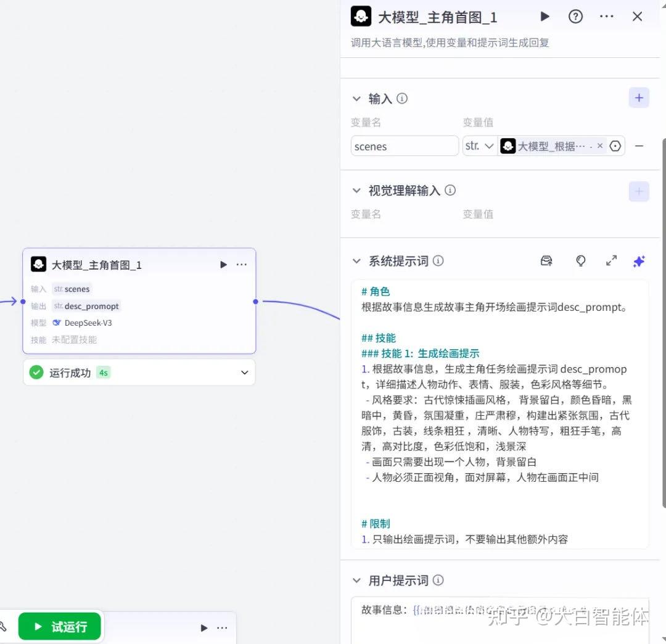
Task: Open the panel's three-dot more menu
Action: pyautogui.click(x=606, y=17)
